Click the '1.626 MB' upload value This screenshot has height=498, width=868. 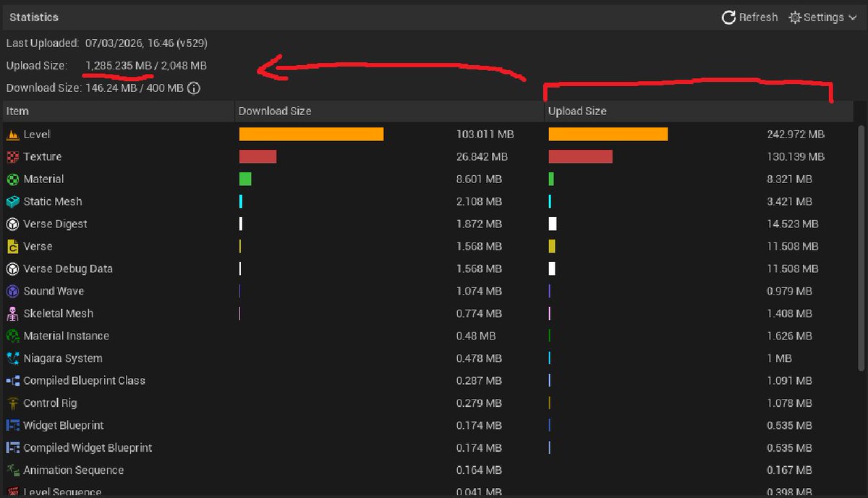coord(789,337)
